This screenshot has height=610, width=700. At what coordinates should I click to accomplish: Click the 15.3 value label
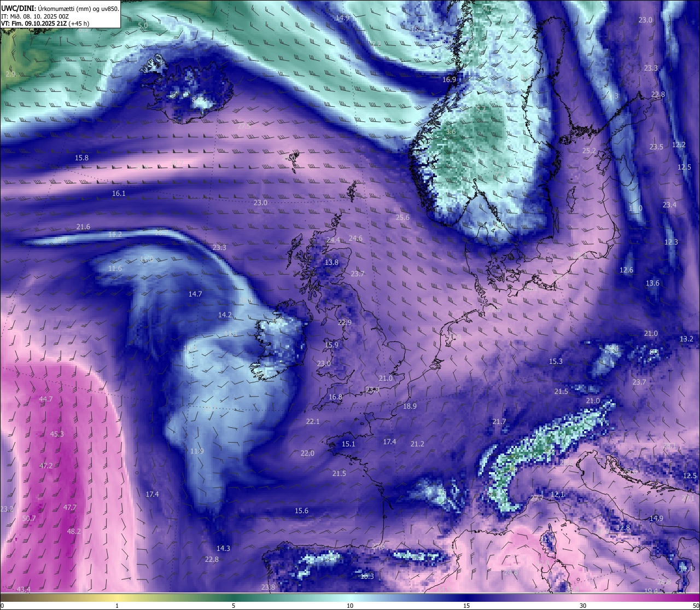(x=556, y=361)
